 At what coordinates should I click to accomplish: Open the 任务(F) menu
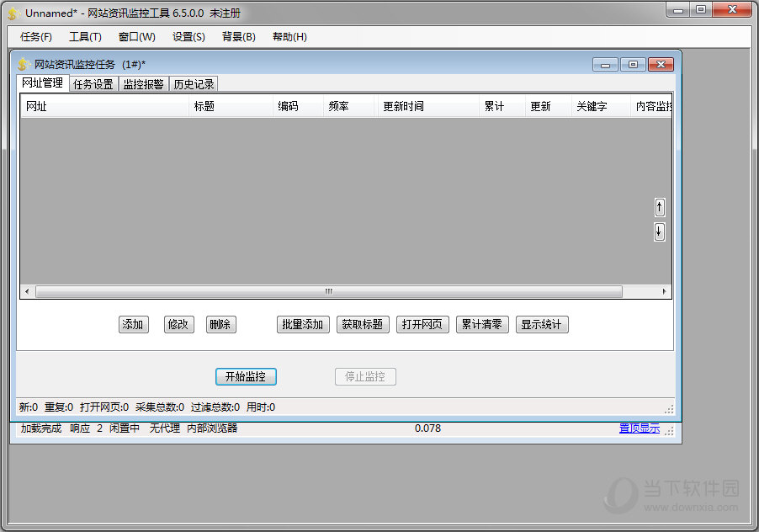pos(36,37)
